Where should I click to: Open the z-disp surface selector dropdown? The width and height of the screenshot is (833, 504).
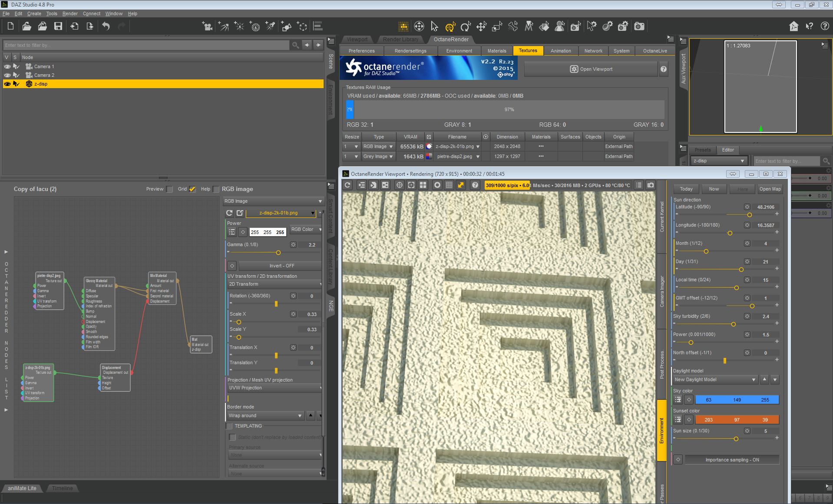[x=718, y=161]
